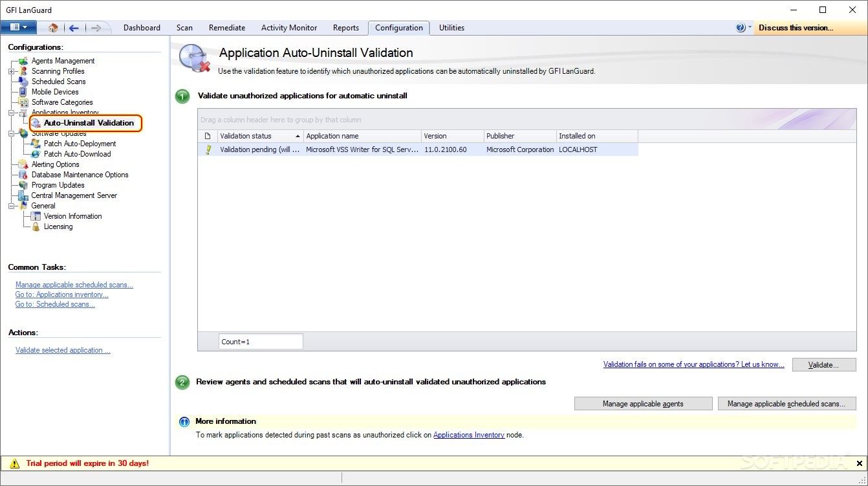868x486 pixels.
Task: Open the Activity Monitor tab
Action: tap(289, 28)
